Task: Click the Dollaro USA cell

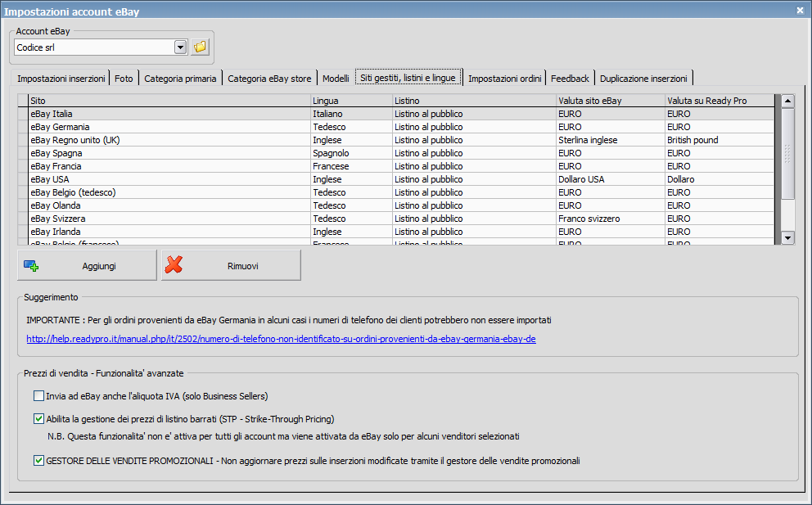Action: point(610,179)
